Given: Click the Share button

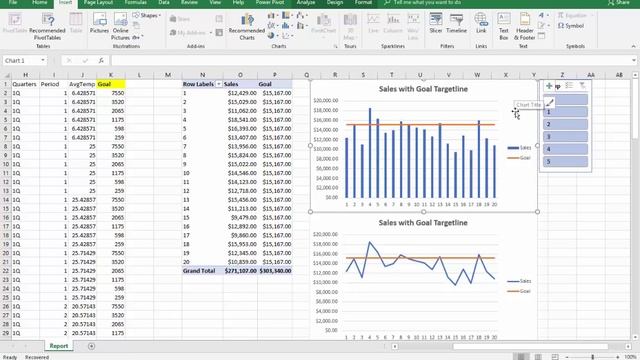Looking at the screenshot, I should pos(619,2).
